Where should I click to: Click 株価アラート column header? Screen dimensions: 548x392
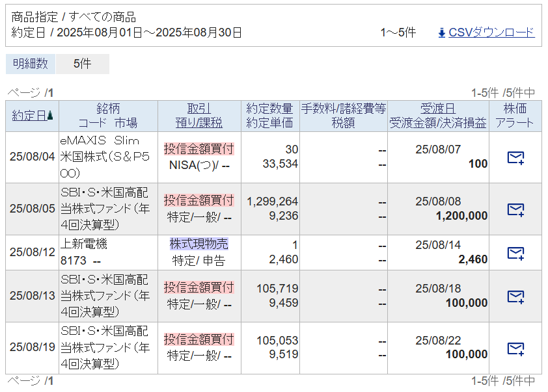[x=515, y=116]
